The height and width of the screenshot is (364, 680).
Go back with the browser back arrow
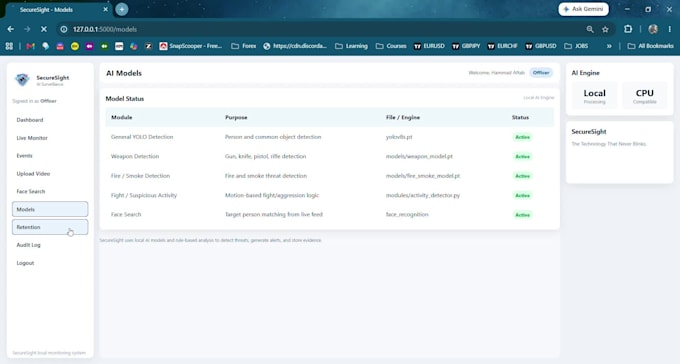[11, 29]
